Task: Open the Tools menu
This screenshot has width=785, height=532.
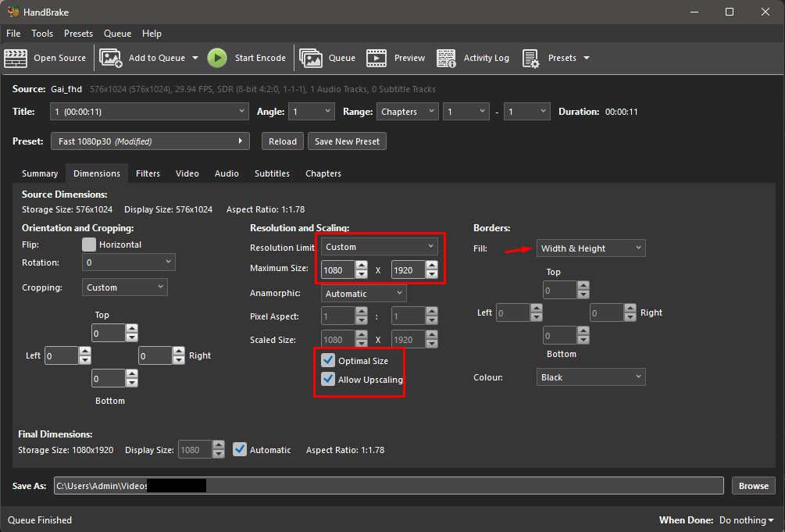Action: click(42, 34)
